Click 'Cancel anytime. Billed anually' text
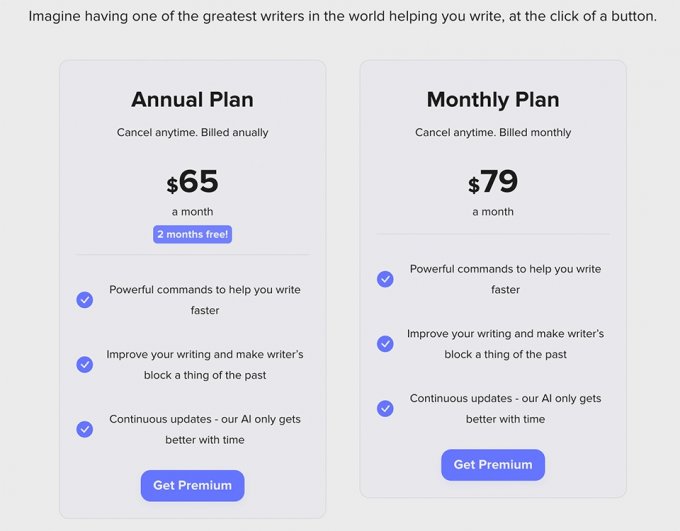The width and height of the screenshot is (680, 531). tap(192, 132)
